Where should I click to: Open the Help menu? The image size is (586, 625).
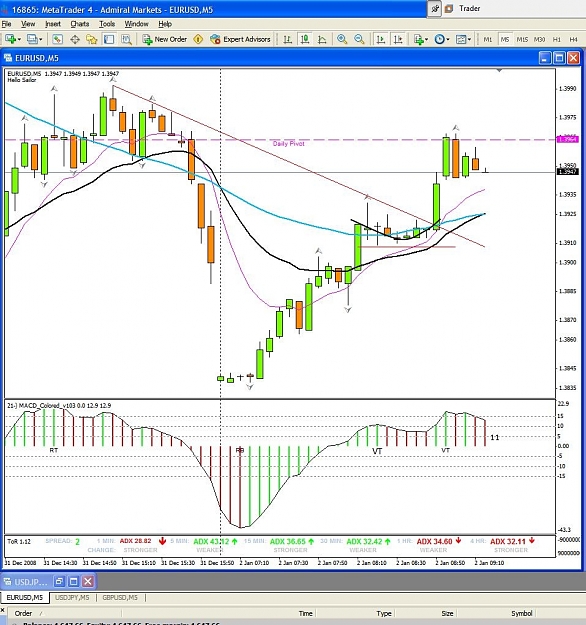pyautogui.click(x=165, y=24)
